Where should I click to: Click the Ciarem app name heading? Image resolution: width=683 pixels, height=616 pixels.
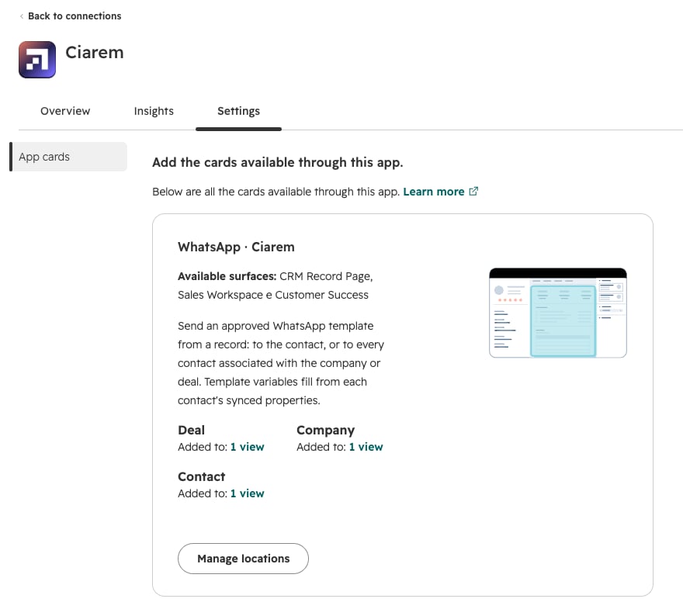(x=95, y=53)
